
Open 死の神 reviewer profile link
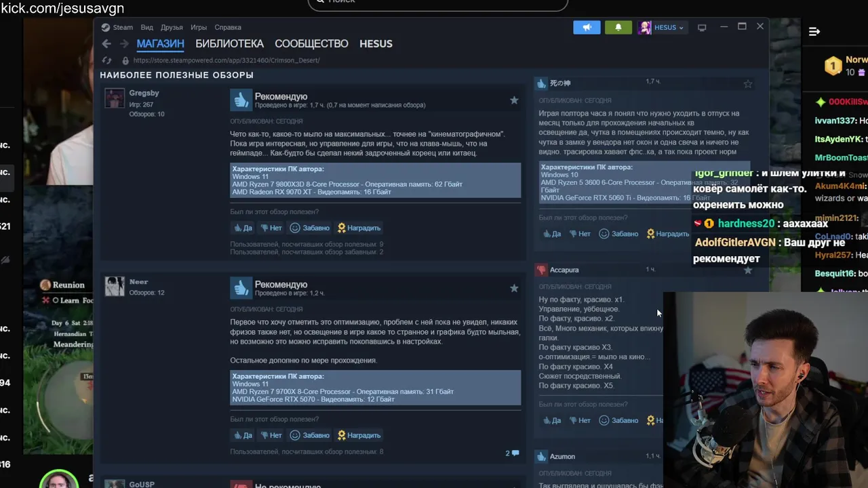click(x=560, y=83)
